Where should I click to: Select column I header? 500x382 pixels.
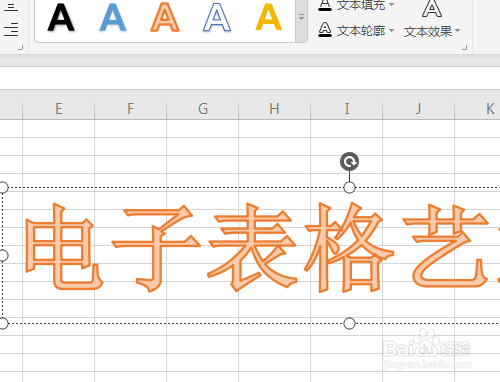click(347, 109)
